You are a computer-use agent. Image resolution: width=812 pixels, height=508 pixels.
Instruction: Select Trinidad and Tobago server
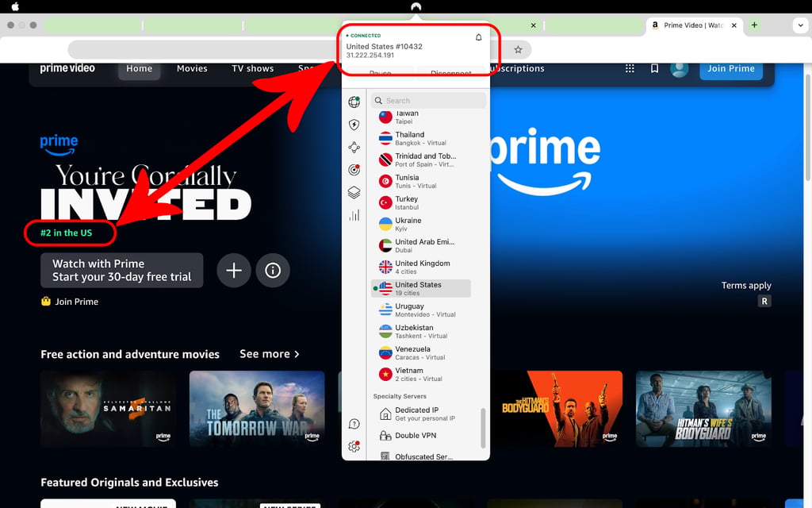coord(420,160)
